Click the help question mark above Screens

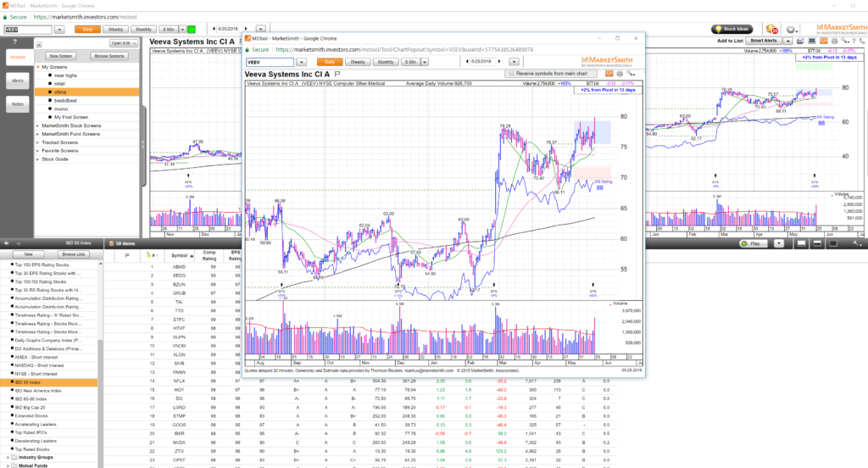(15, 42)
